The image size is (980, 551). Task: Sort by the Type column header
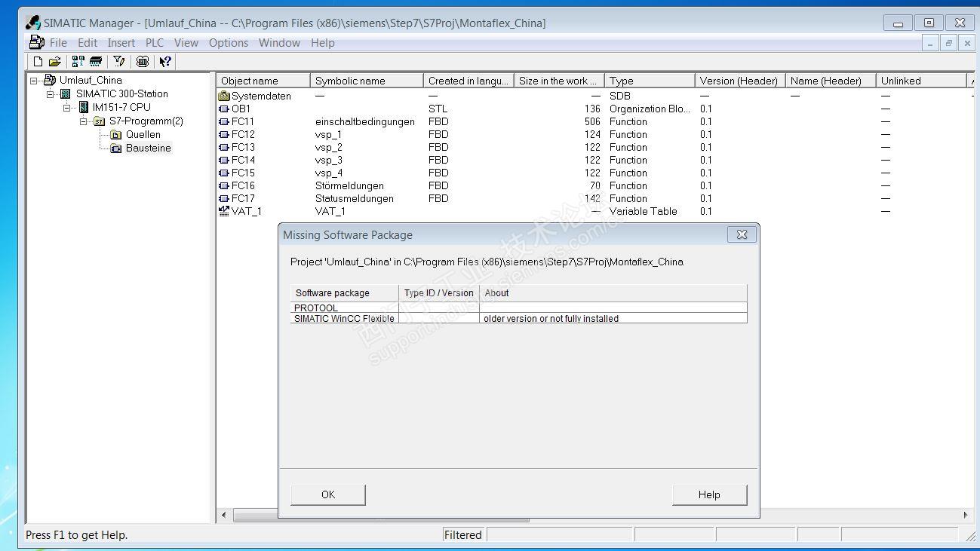[x=650, y=81]
